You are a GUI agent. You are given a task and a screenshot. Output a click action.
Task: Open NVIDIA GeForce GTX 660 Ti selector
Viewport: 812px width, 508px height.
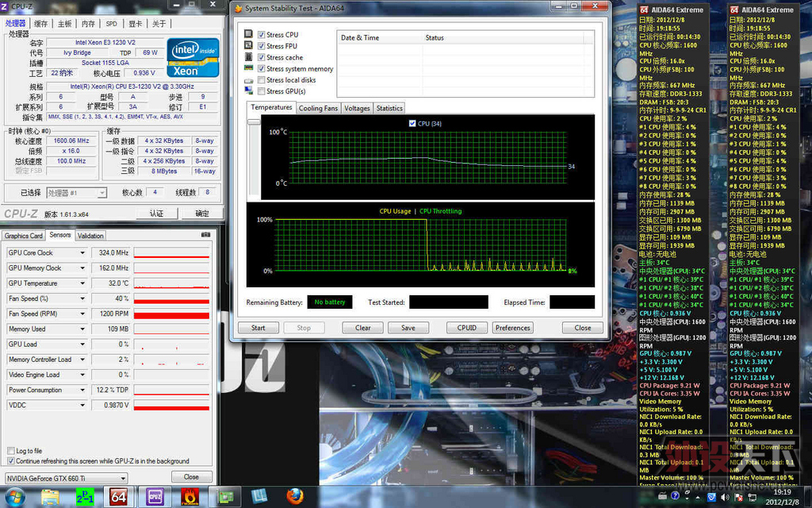(x=66, y=478)
